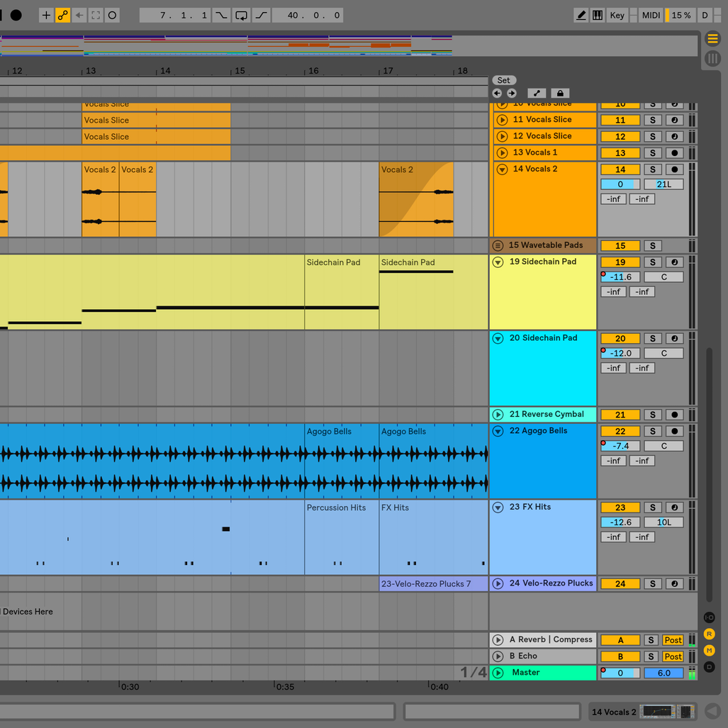This screenshot has width=728, height=728.
Task: Toggle the automation mode button beside locators
Action: 537,94
